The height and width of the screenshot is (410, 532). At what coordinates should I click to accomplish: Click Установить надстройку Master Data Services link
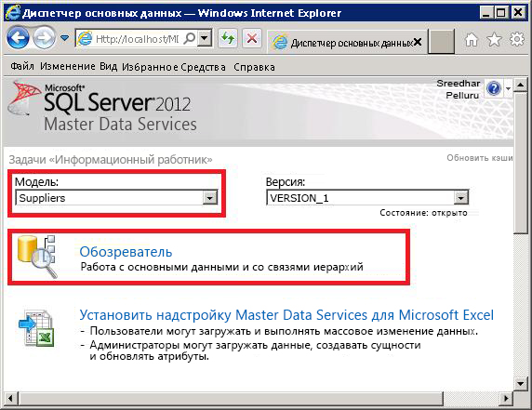(286, 315)
